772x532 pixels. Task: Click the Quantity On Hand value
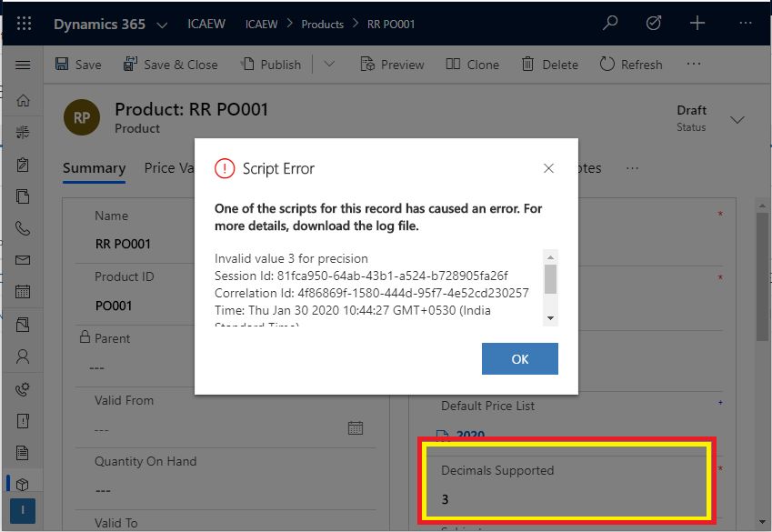(x=103, y=491)
